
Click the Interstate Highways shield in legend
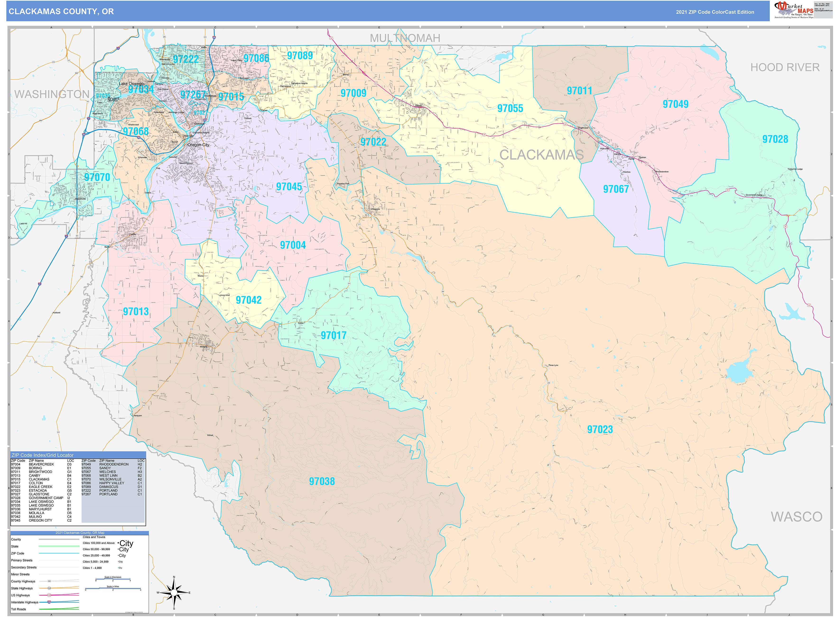(49, 602)
